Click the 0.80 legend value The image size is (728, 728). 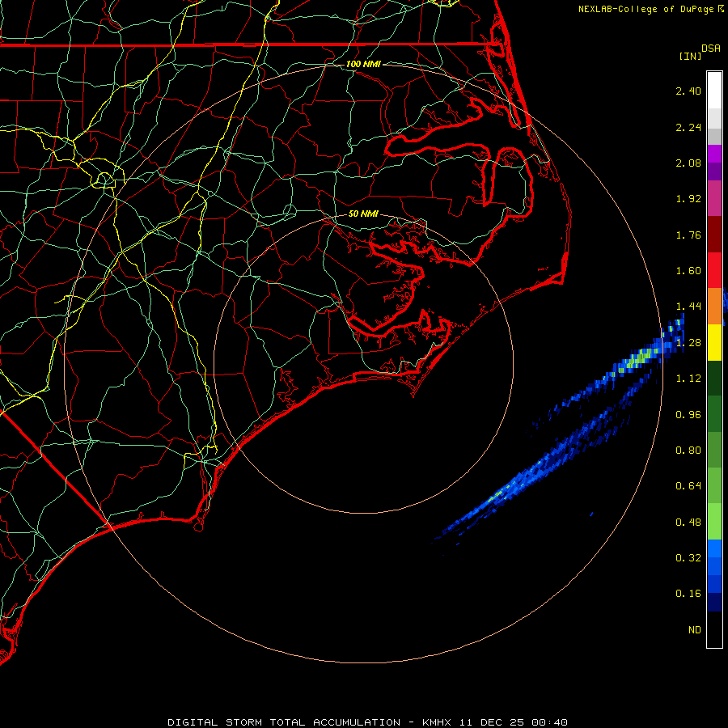[x=688, y=451]
